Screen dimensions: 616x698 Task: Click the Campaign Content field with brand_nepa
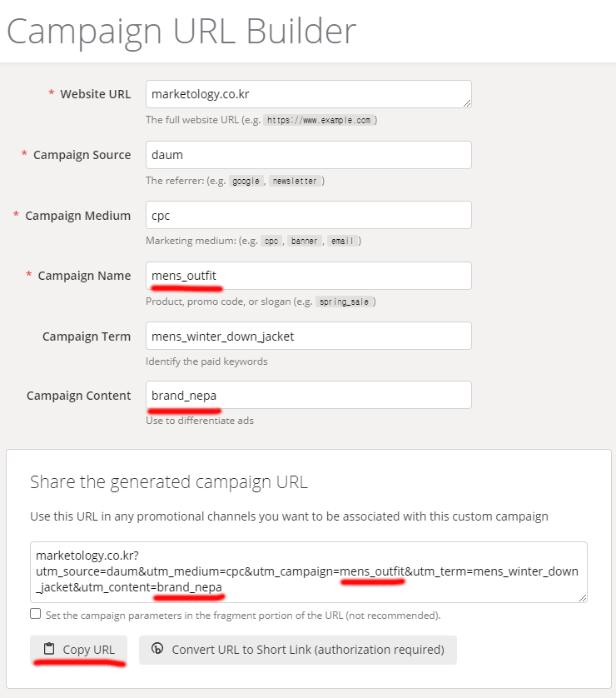click(x=308, y=395)
